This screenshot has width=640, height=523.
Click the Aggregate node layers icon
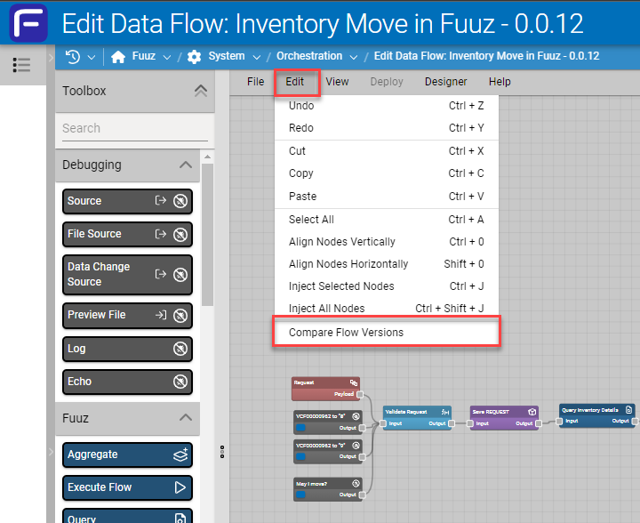(x=181, y=455)
